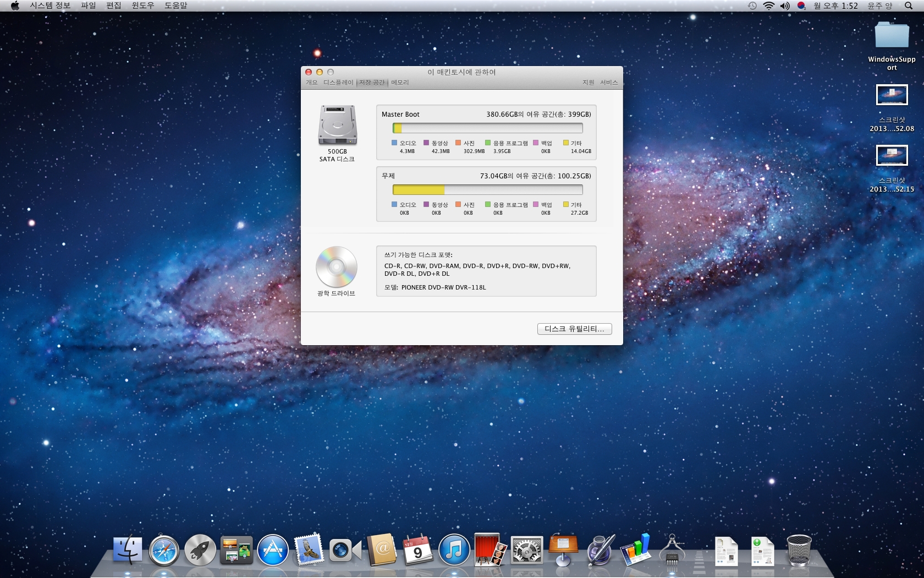Switch to the 메모리 tab

(x=400, y=83)
